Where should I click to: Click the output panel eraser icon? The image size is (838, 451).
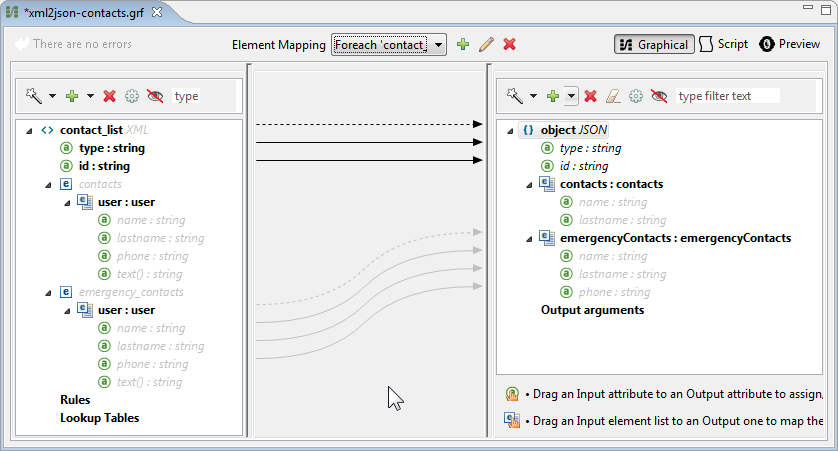point(614,96)
